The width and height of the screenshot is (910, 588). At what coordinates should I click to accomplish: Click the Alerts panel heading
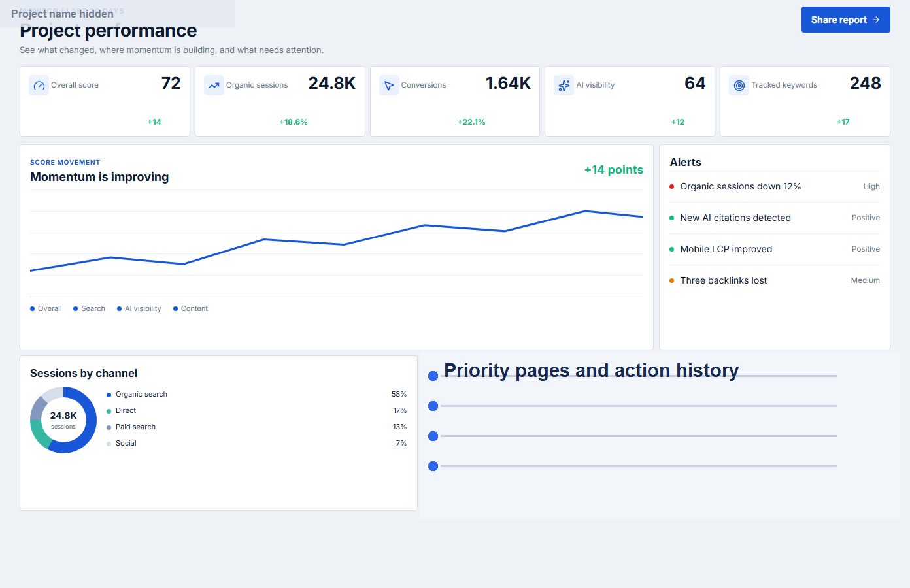tap(685, 162)
